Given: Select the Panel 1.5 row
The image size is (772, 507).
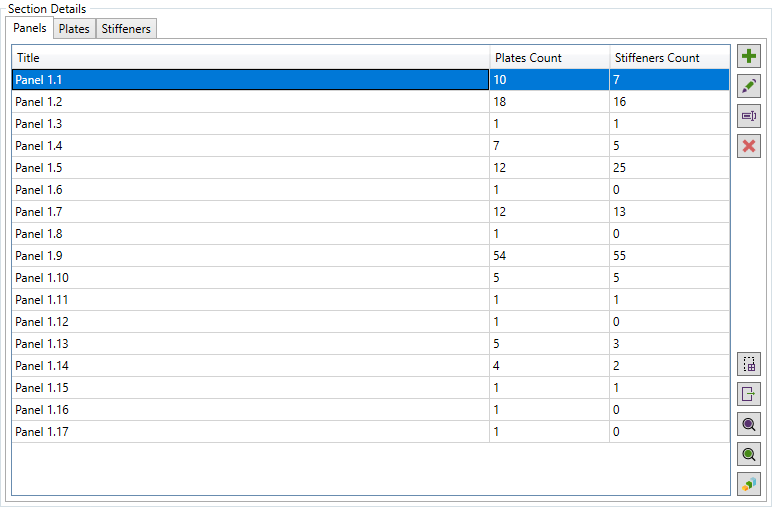Looking at the screenshot, I should (250, 168).
